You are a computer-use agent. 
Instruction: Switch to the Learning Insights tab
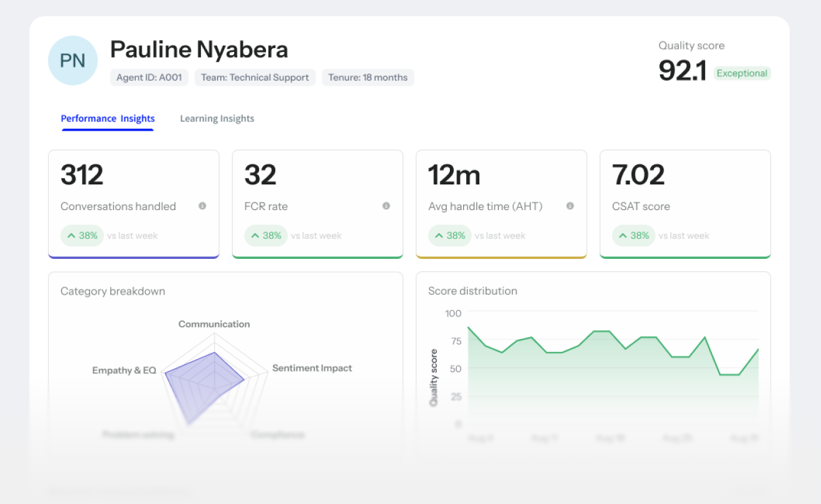[x=217, y=119]
